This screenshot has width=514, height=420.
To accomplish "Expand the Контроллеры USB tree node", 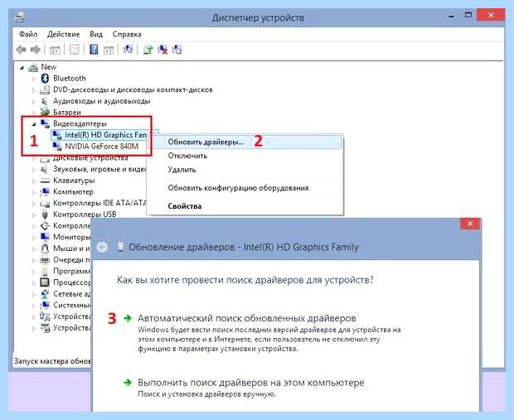I will [33, 215].
